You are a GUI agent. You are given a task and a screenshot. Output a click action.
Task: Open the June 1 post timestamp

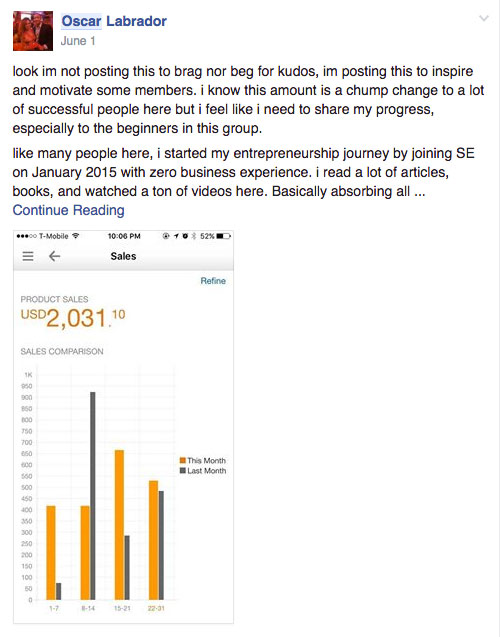click(x=78, y=41)
